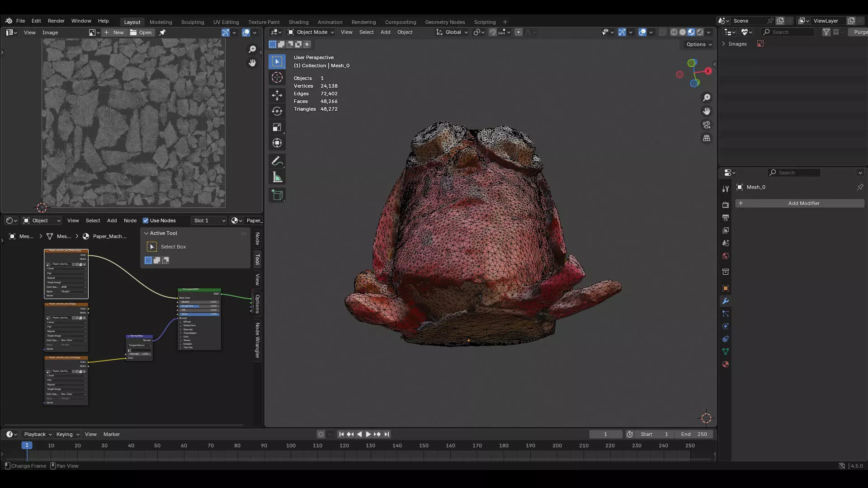Toggle auto keying record button
Viewport: 868px width, 488px height.
321,434
